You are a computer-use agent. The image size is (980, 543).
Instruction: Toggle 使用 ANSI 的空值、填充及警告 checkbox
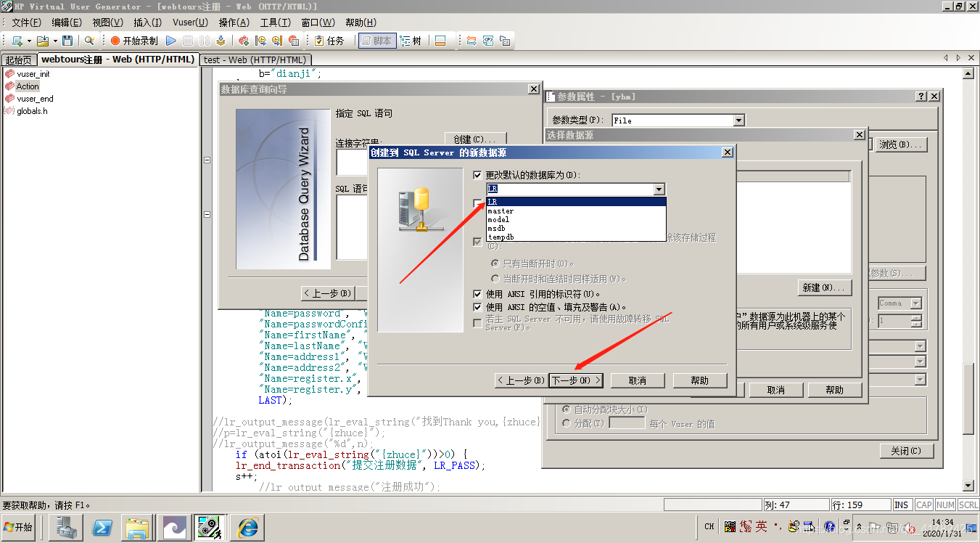click(477, 307)
